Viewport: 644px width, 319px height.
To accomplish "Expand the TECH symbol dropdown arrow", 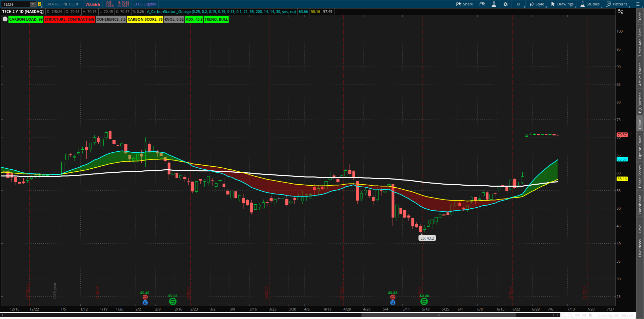I will [33, 4].
